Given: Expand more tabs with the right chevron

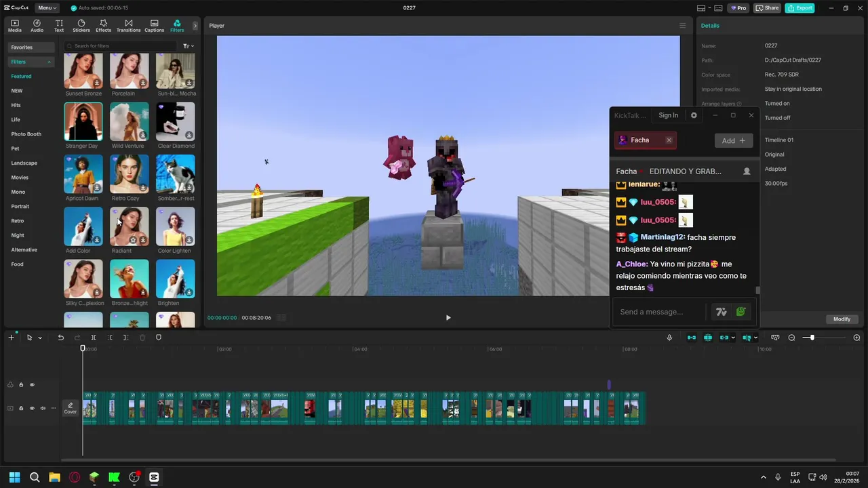Looking at the screenshot, I should [195, 26].
